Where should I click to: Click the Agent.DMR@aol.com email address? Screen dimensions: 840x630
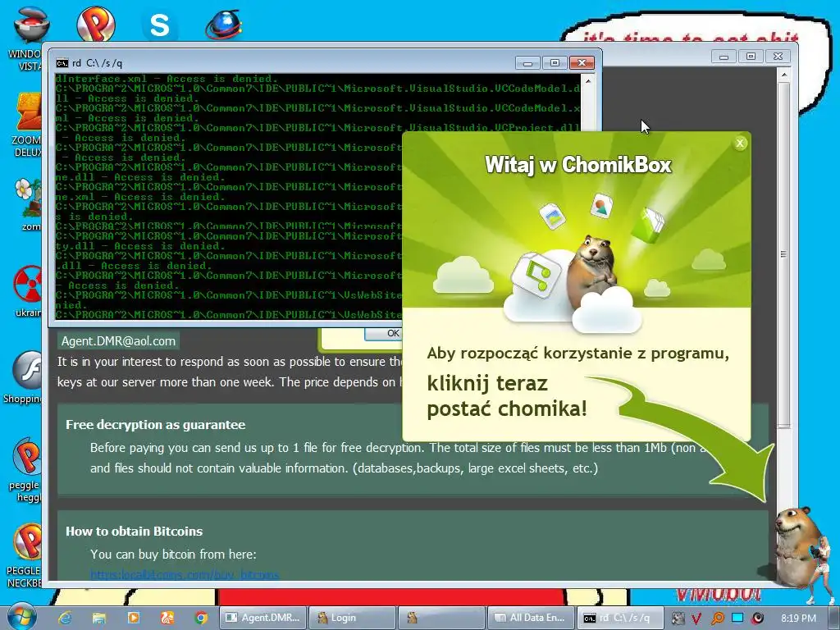click(118, 341)
